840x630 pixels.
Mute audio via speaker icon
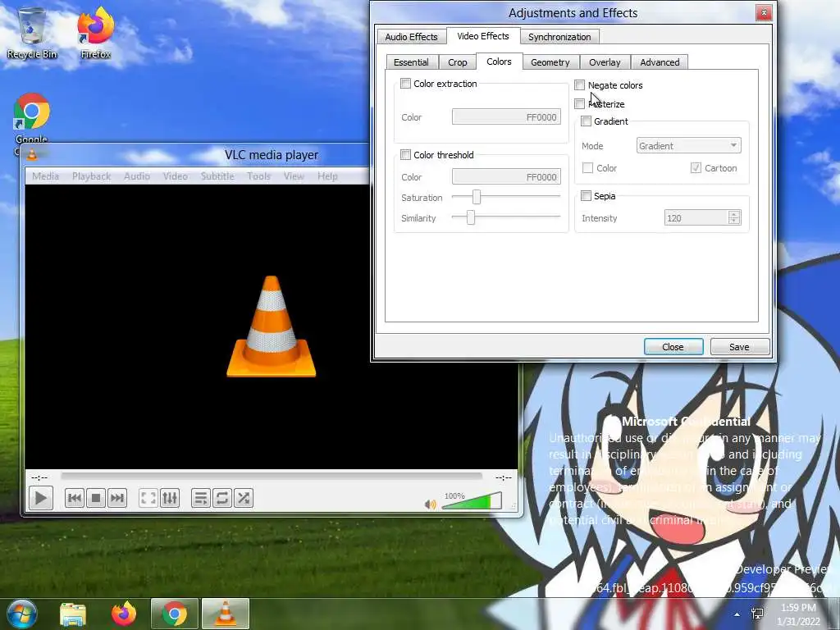coord(430,504)
